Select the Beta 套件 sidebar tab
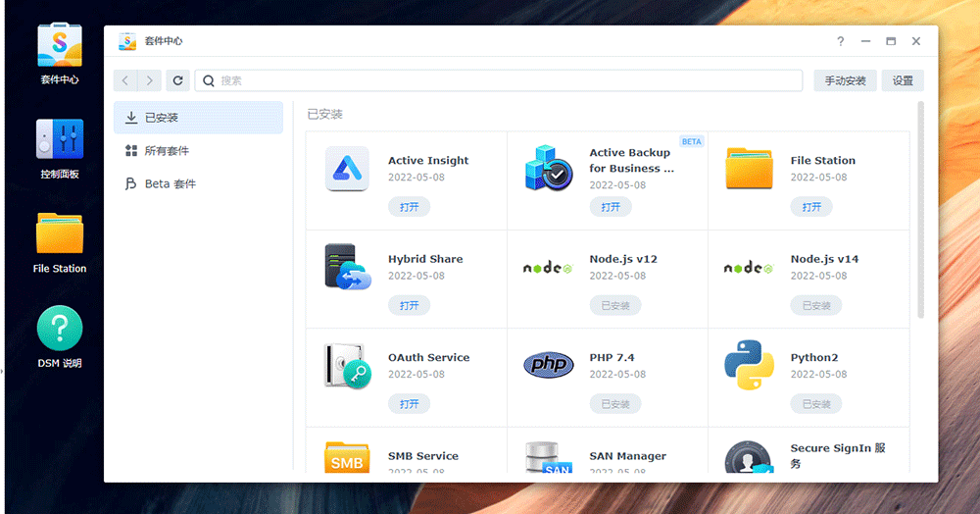The image size is (980, 514). point(198,183)
